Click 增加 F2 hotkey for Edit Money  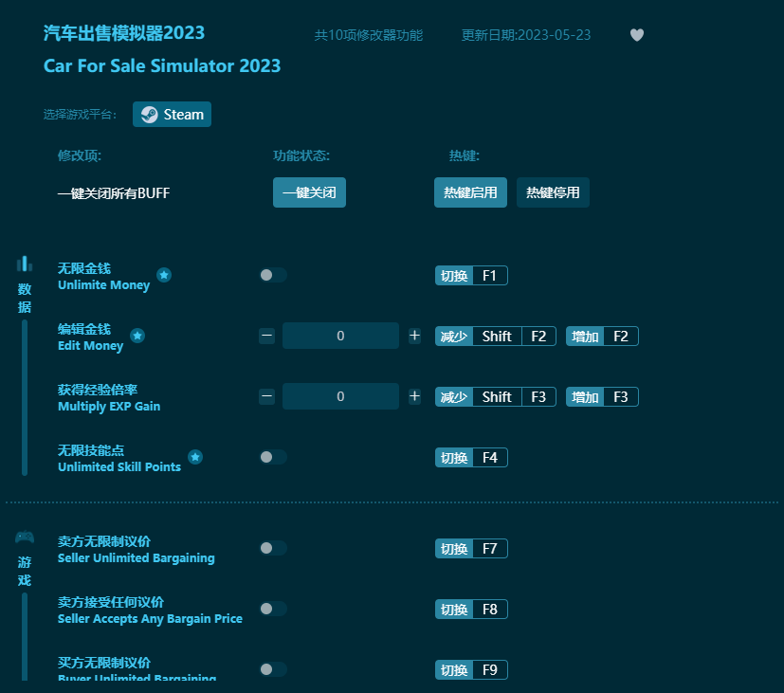(x=603, y=336)
